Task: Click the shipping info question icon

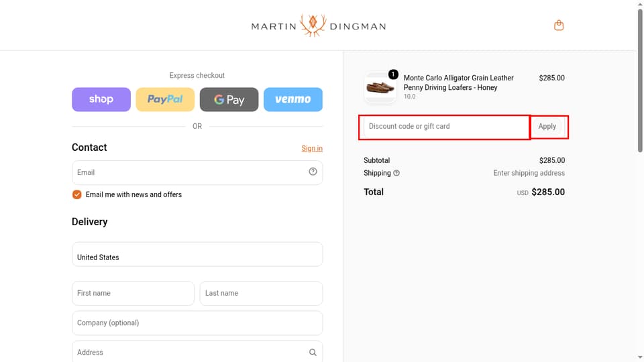Action: 396,173
